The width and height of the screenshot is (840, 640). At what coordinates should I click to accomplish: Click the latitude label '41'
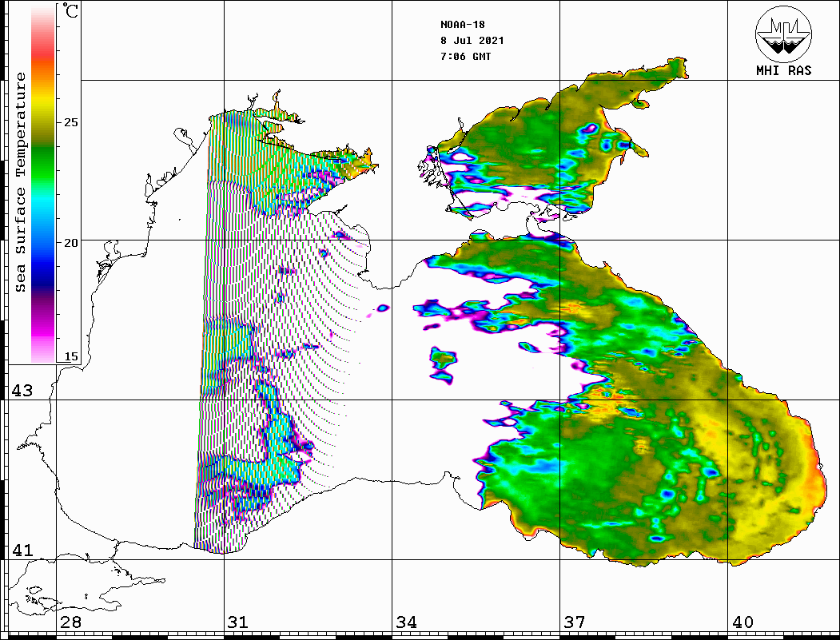click(x=22, y=550)
